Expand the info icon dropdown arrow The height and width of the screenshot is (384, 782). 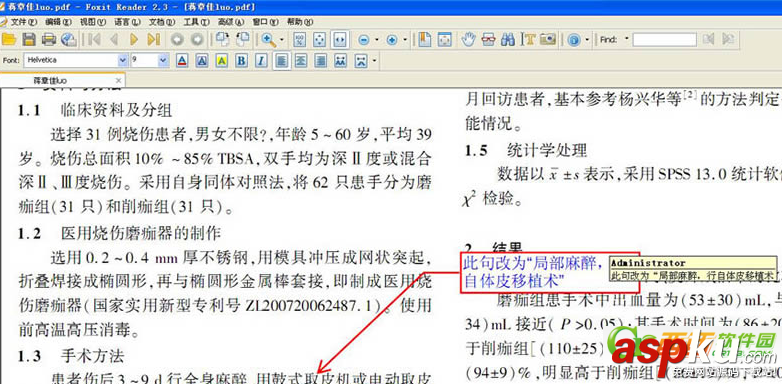587,40
